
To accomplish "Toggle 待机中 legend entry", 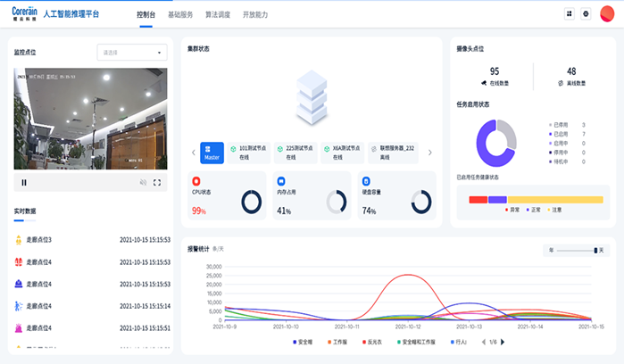I will [558, 161].
